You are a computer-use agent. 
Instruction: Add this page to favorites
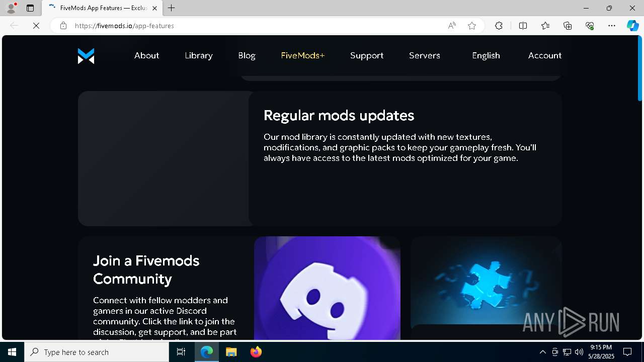pyautogui.click(x=472, y=26)
